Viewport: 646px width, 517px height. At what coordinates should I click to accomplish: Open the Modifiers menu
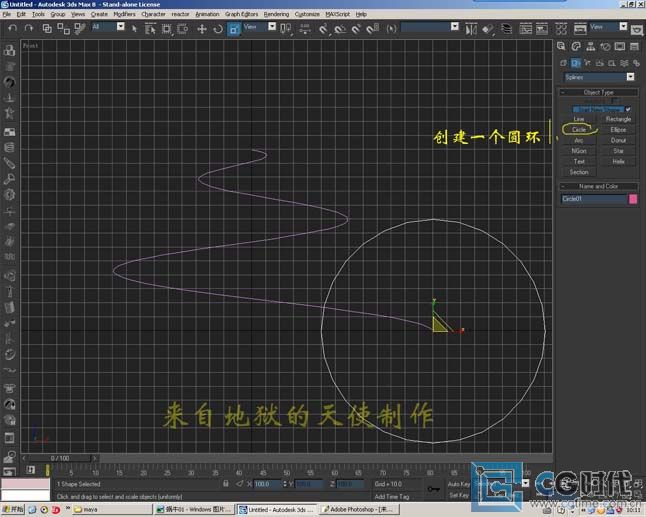coord(124,14)
